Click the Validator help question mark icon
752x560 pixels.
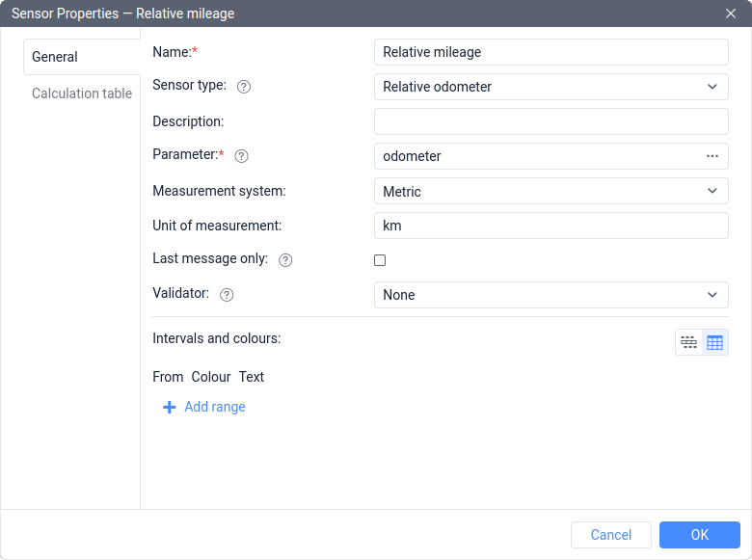coord(227,295)
